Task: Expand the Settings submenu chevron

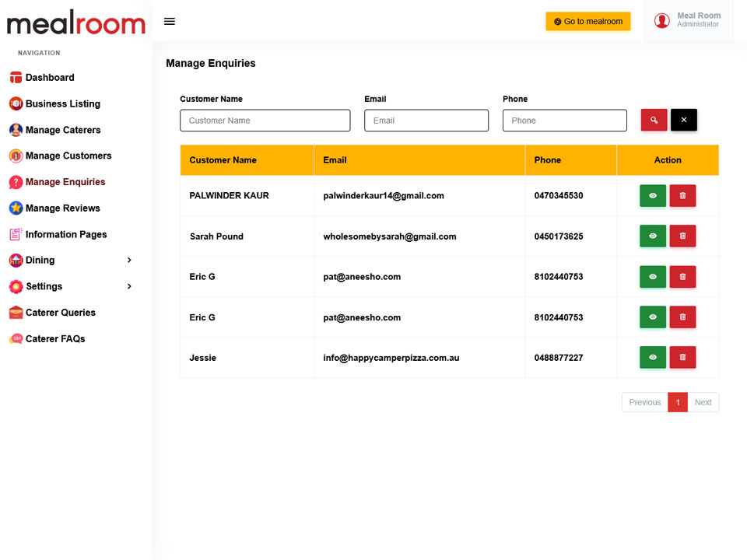Action: [129, 286]
